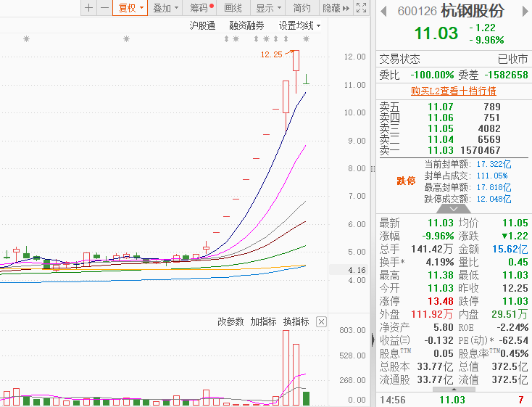Click the 总值 value 372.5亿
This screenshot has height=407, width=532.
[510, 366]
